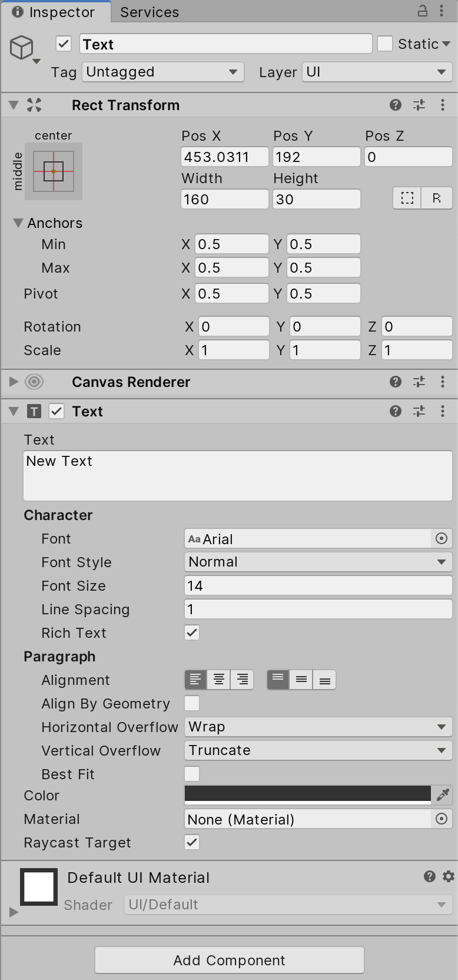
Task: Click the Add Component button
Action: pos(229,960)
